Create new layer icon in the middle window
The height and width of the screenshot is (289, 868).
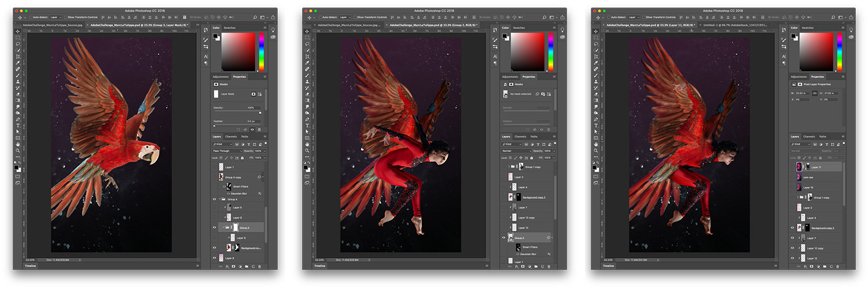coord(543,266)
